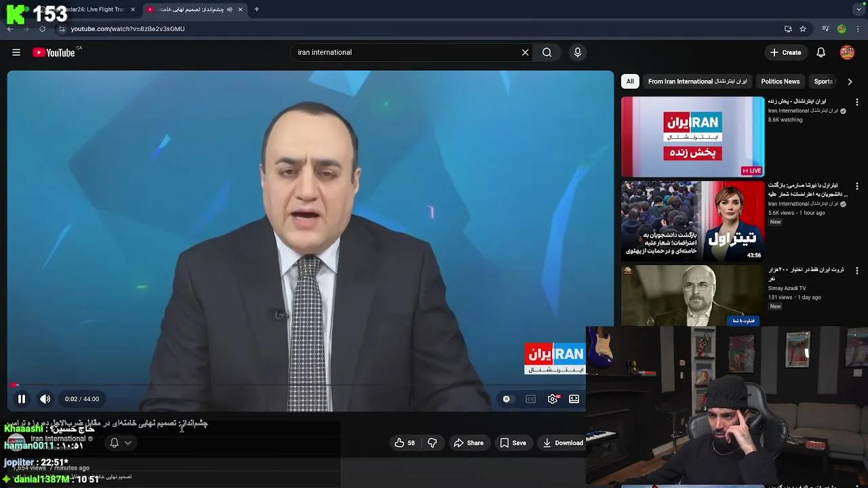Select the Politics News chip
The width and height of the screenshot is (868, 488).
click(x=780, y=81)
